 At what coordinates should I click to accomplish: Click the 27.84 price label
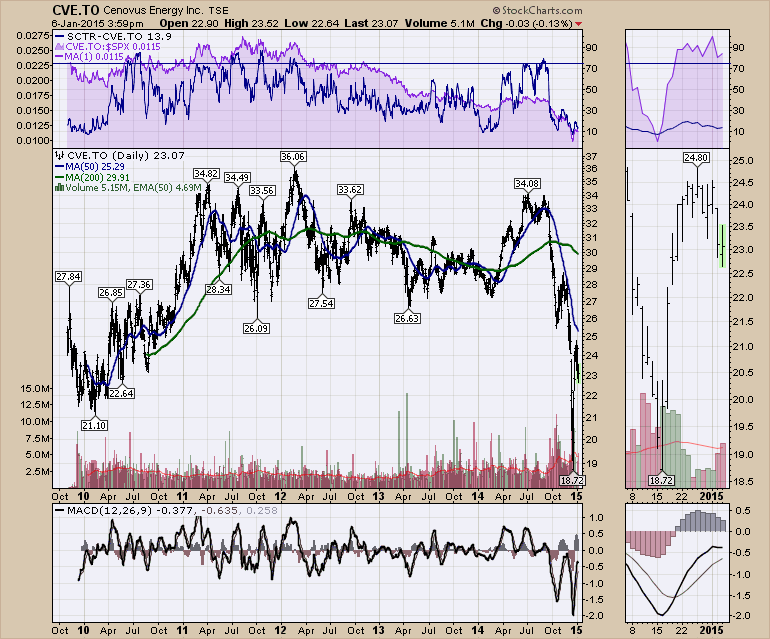coord(68,277)
